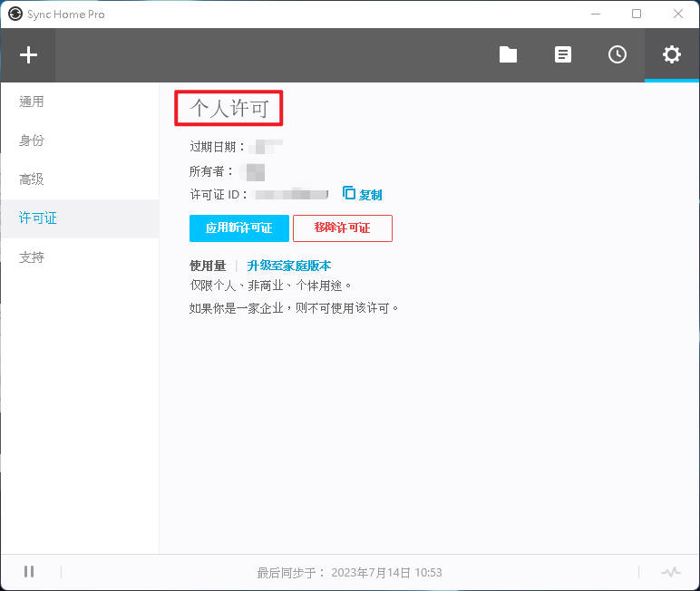Click the 许可证 ID label

tap(219, 195)
